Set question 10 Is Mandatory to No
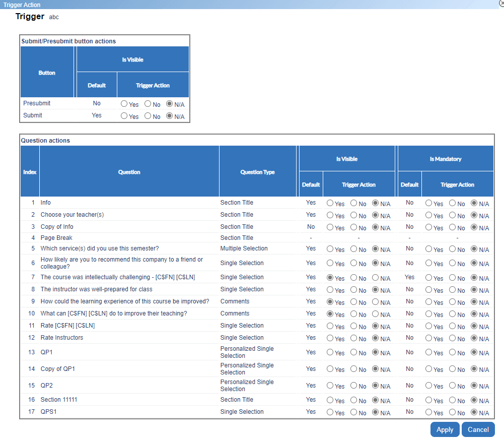This screenshot has height=440, width=504. 453,314
